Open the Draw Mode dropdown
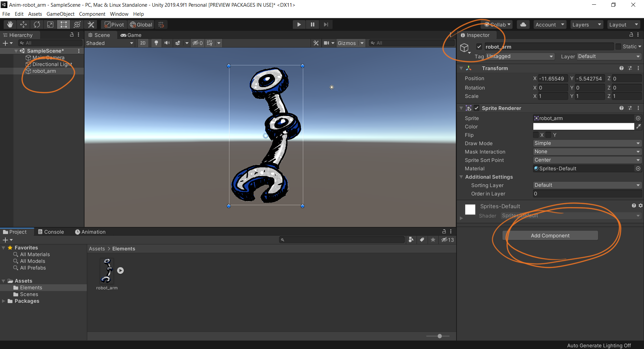644x349 pixels. pyautogui.click(x=587, y=143)
